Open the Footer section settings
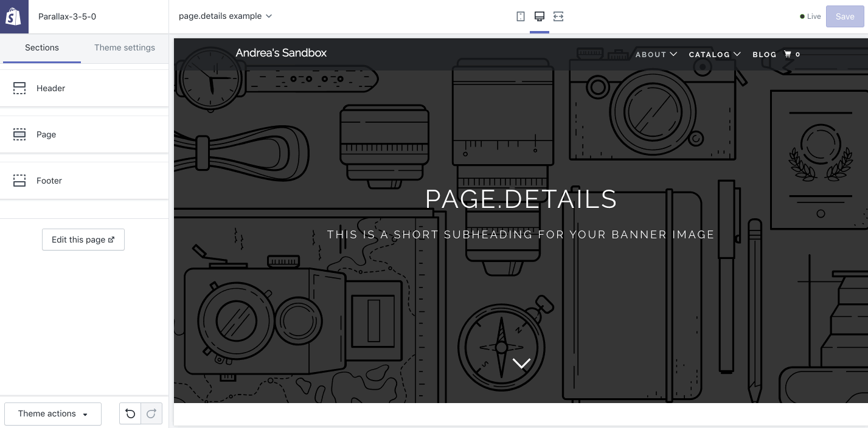 (x=84, y=181)
